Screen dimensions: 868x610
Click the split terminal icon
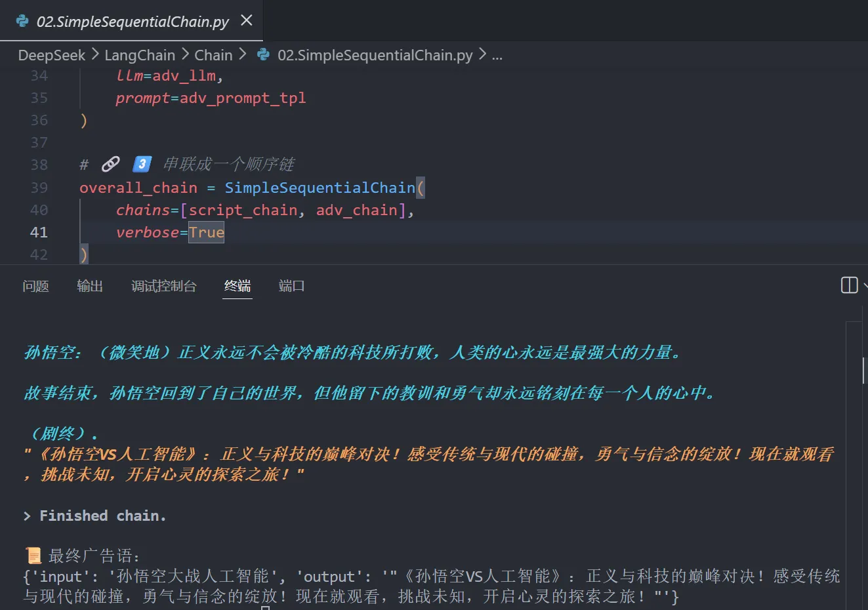(x=849, y=285)
